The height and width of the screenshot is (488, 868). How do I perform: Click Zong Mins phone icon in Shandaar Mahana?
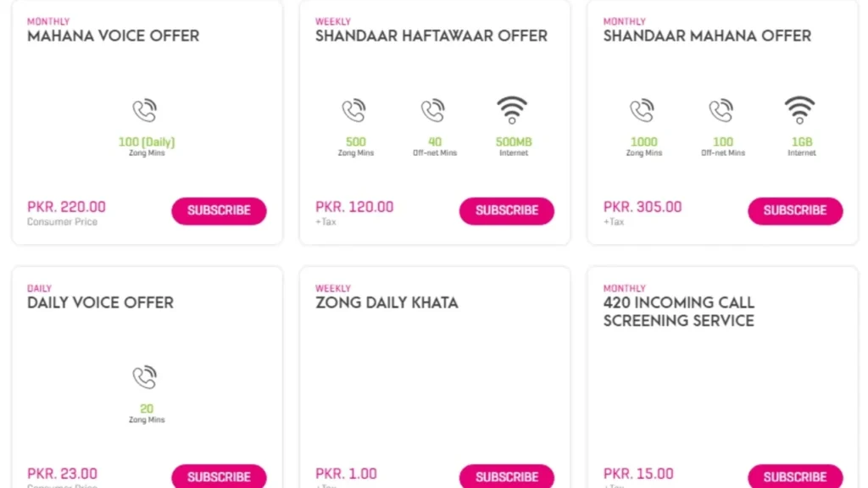pyautogui.click(x=643, y=111)
